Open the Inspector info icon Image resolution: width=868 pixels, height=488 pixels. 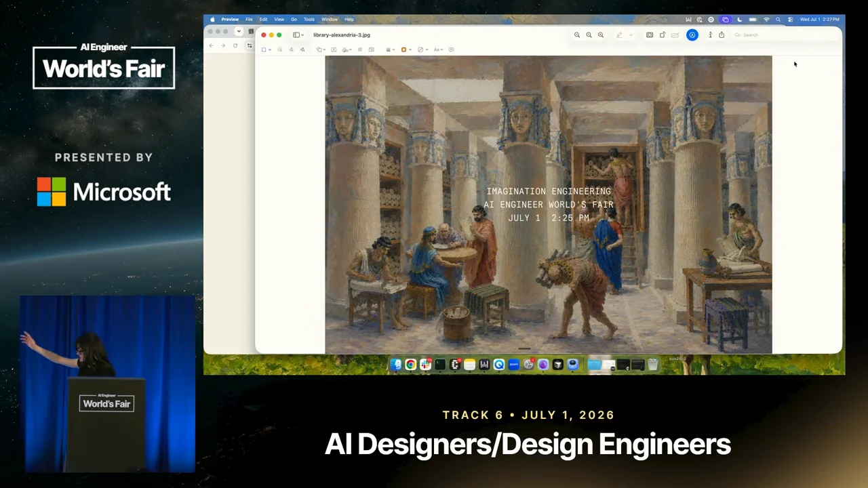click(710, 35)
